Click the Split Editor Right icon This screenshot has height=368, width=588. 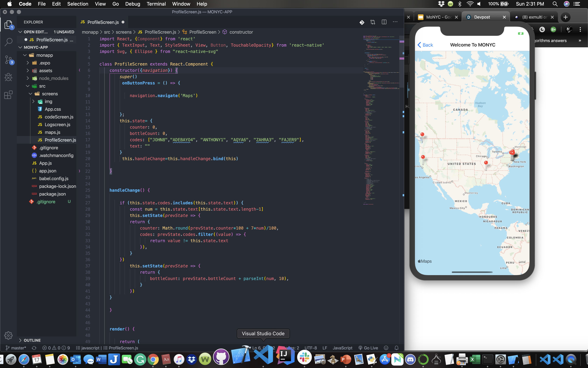pyautogui.click(x=384, y=22)
